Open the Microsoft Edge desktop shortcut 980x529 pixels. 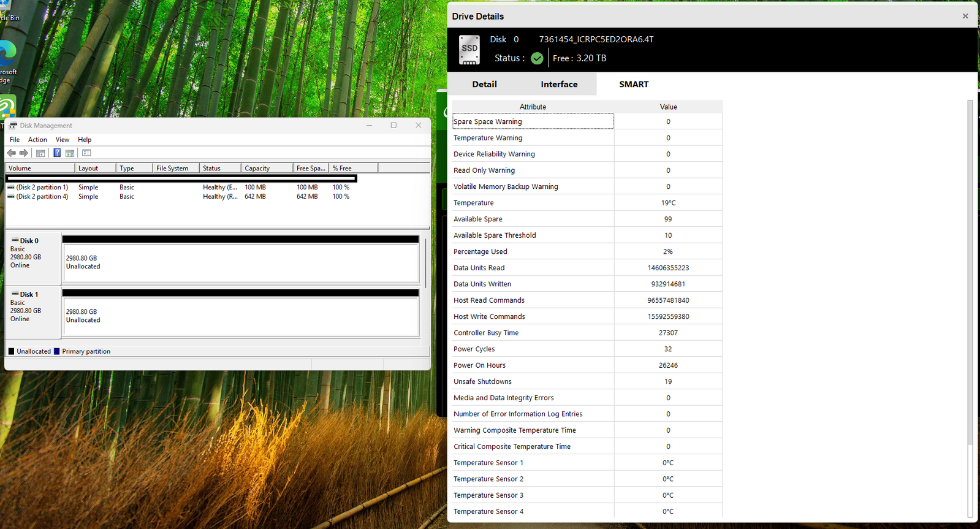[x=7, y=55]
